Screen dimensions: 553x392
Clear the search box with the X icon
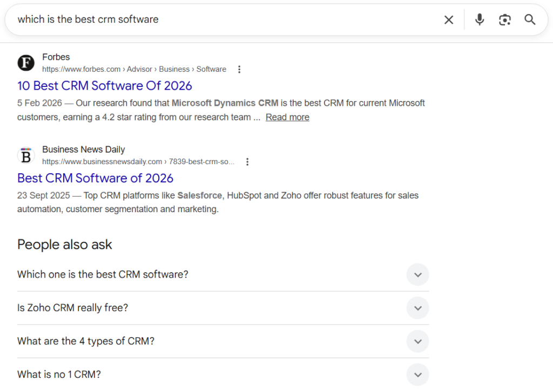449,20
